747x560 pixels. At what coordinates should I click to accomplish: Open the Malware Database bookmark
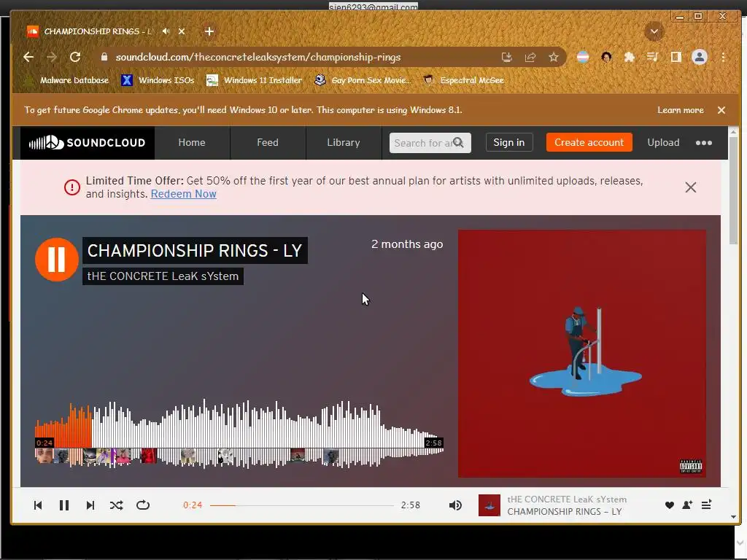click(x=66, y=80)
